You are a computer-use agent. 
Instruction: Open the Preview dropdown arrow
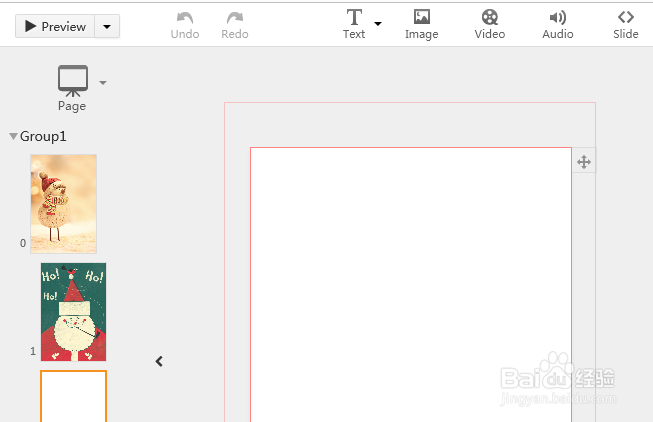tap(107, 26)
